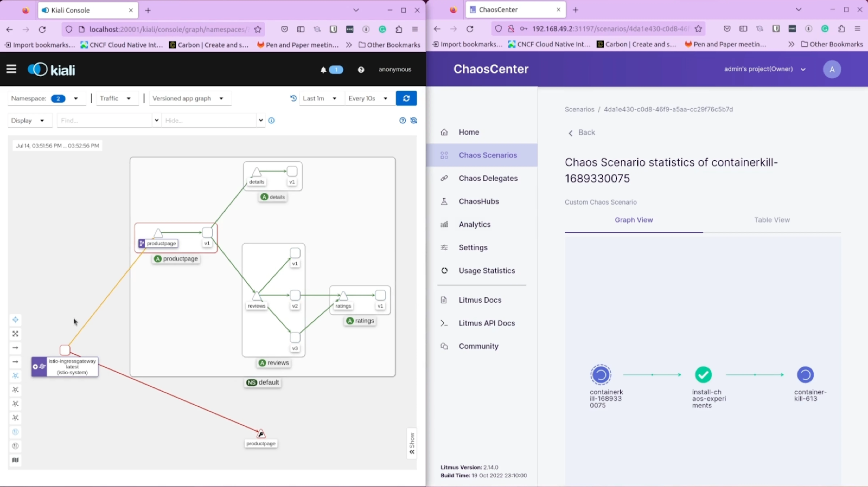The height and width of the screenshot is (487, 868).
Task: Click the Kiali logo
Action: [x=51, y=69]
